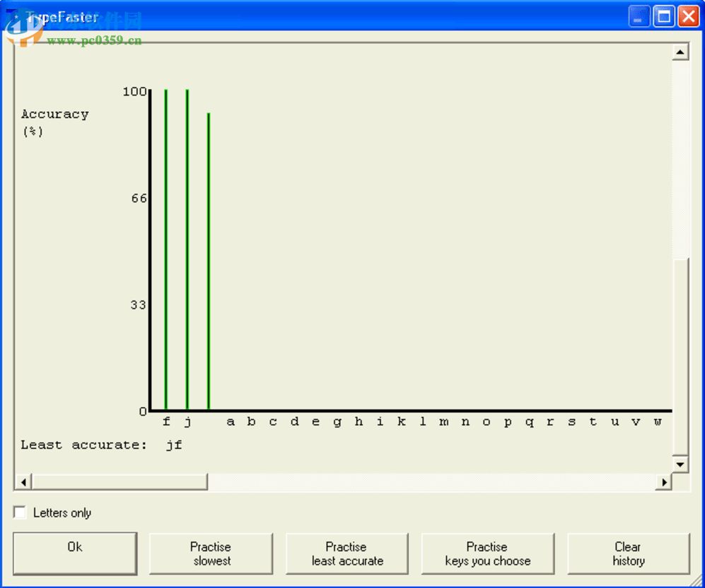Click Practise least accurate button
The width and height of the screenshot is (705, 588).
(x=347, y=553)
